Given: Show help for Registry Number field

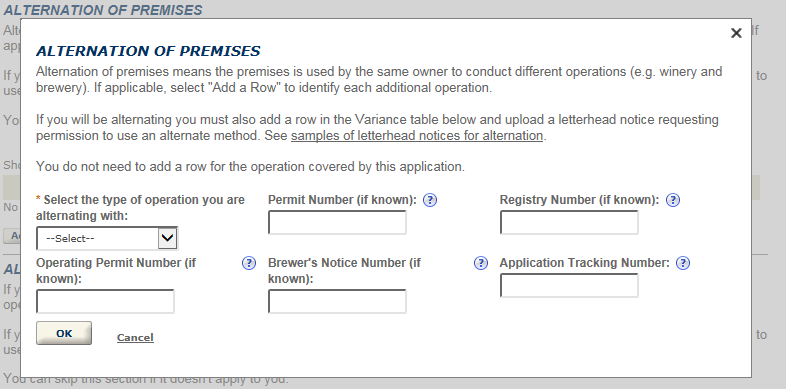Looking at the screenshot, I should (x=672, y=200).
